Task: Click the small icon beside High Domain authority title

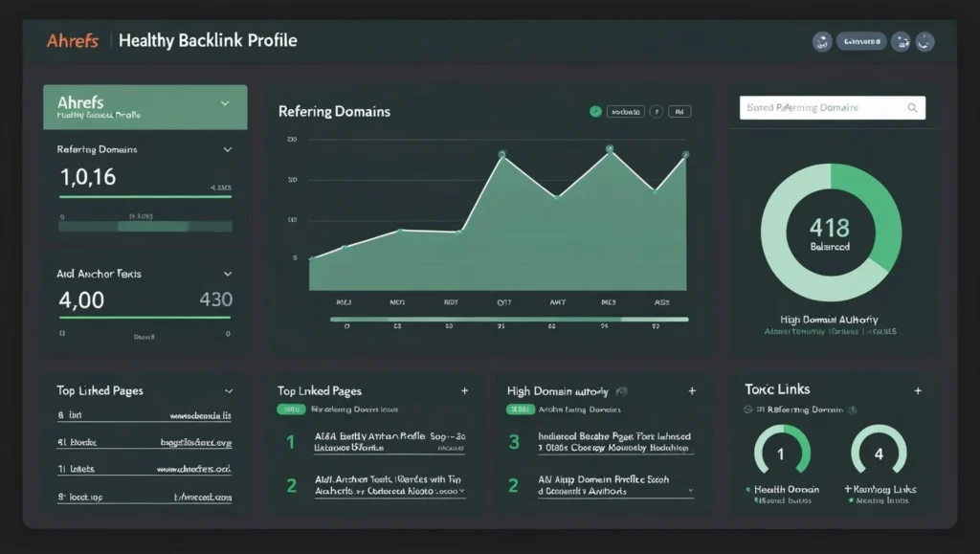Action: pos(622,391)
